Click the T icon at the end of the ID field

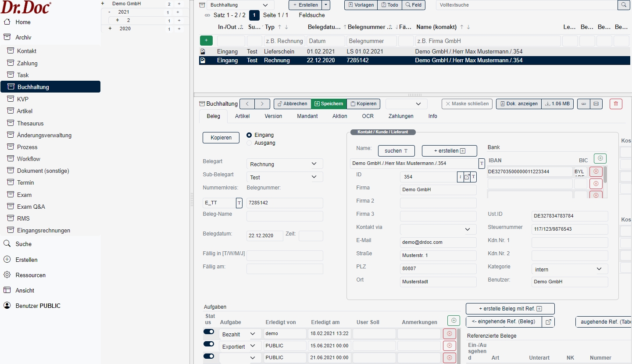pos(473,177)
